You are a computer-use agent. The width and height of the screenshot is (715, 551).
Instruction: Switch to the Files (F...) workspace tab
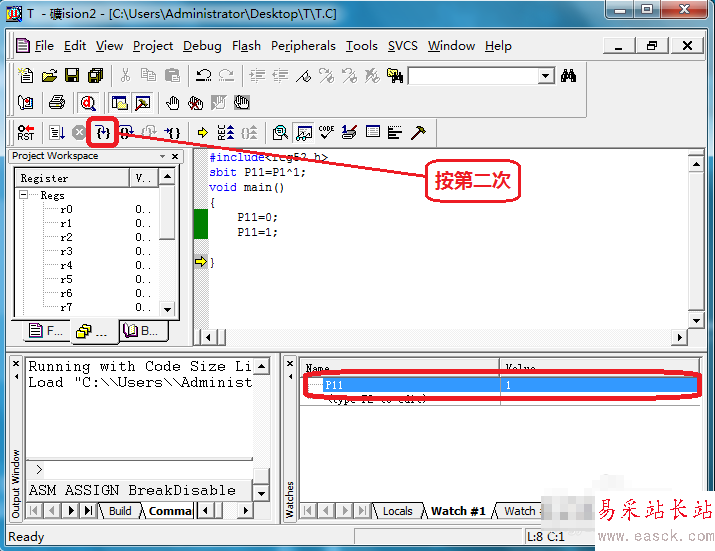(x=46, y=330)
